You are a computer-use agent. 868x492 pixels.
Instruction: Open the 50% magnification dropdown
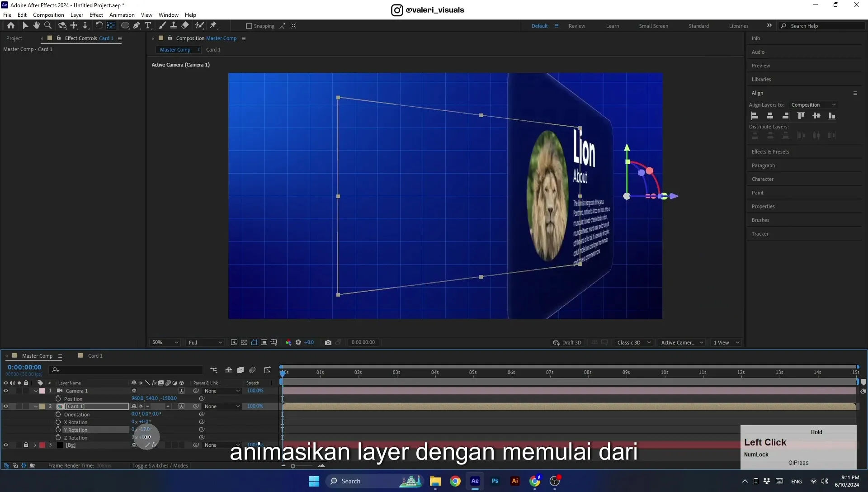165,342
